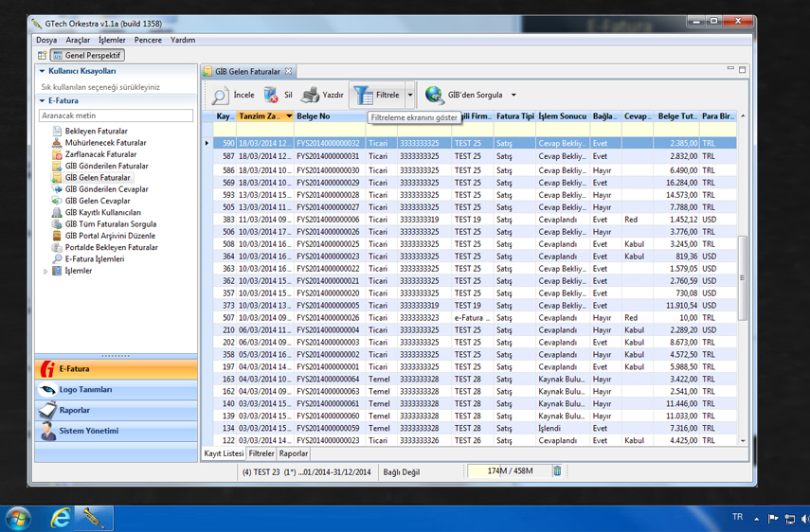
Task: Switch to Kayıt Listesi tab
Action: pyautogui.click(x=224, y=453)
